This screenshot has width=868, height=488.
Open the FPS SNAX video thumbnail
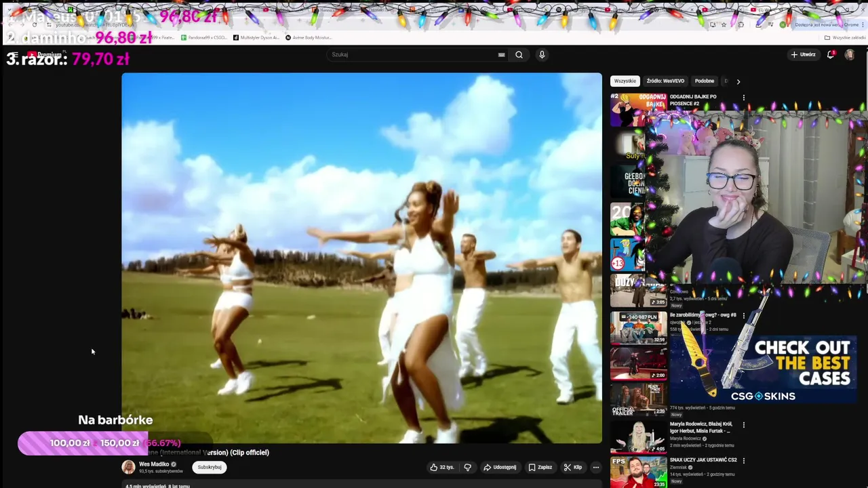(638, 472)
